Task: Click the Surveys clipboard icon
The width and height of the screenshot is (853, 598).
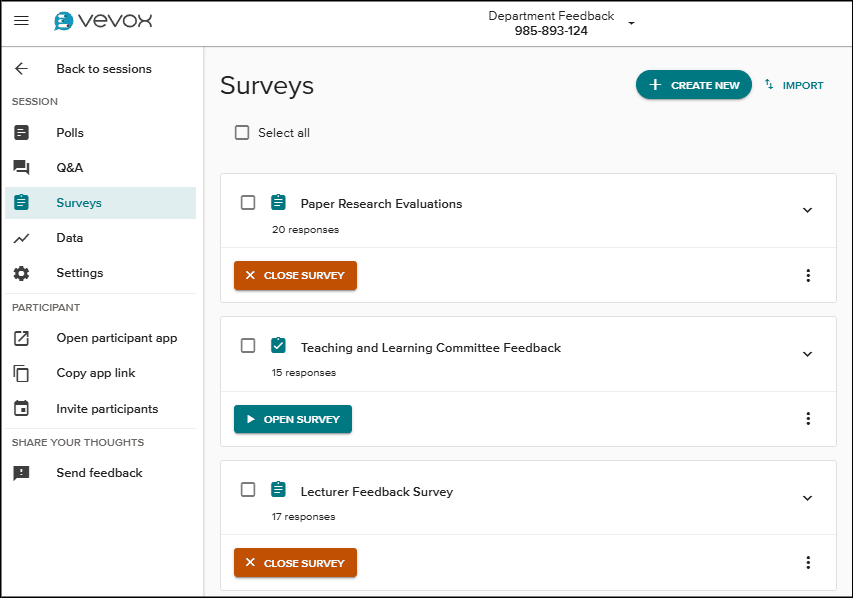Action: [x=21, y=202]
